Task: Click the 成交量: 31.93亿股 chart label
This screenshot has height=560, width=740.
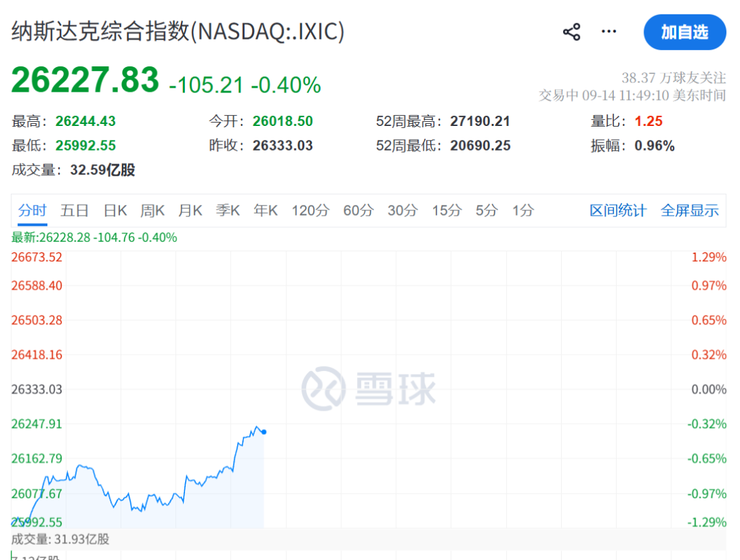Action: pos(60,539)
